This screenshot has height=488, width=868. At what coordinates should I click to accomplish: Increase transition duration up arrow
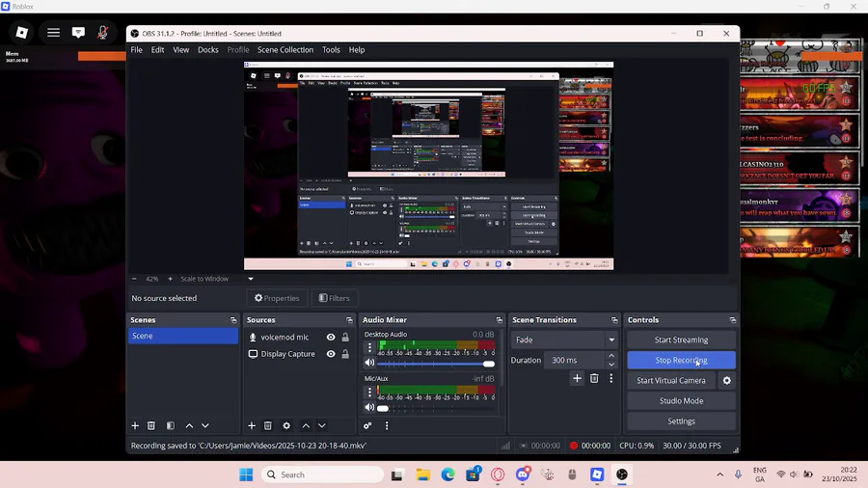tap(611, 356)
